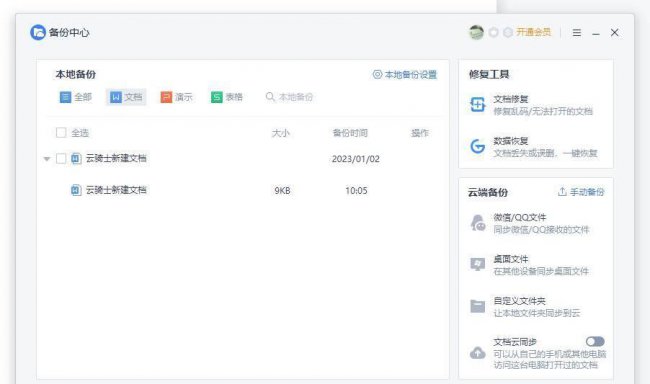Click the red 演示 presentation icon
Viewport: 650px width, 384px height.
pyautogui.click(x=166, y=97)
